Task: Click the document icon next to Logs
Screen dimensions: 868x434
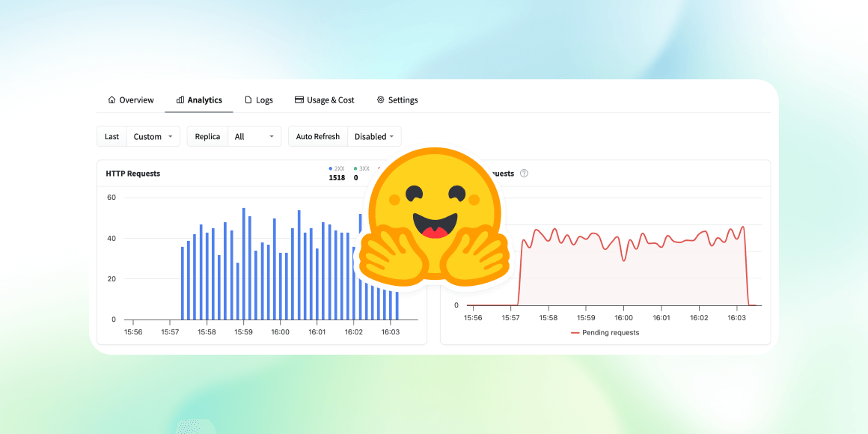Action: coord(248,100)
